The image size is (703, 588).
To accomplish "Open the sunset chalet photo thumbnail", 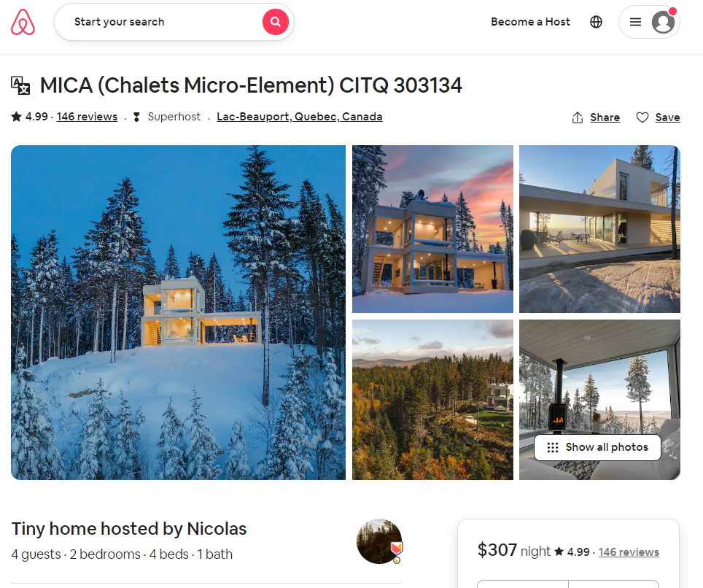I will click(432, 229).
